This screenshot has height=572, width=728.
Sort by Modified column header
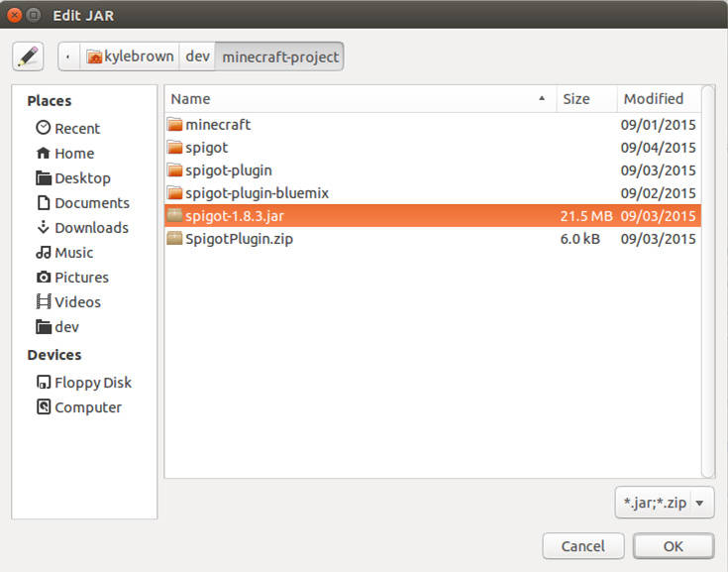[x=657, y=98]
